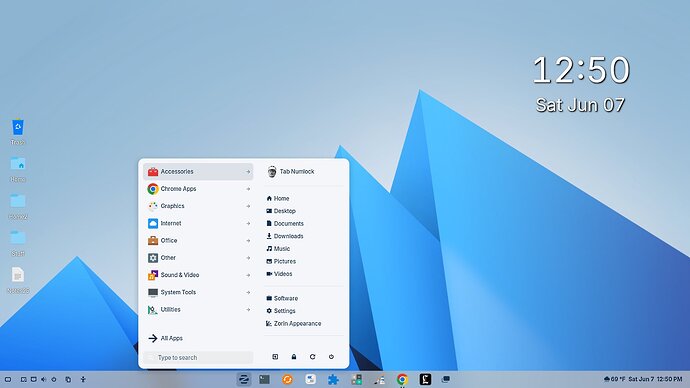Open the Utilities category
The image size is (690, 388).
[x=198, y=310]
